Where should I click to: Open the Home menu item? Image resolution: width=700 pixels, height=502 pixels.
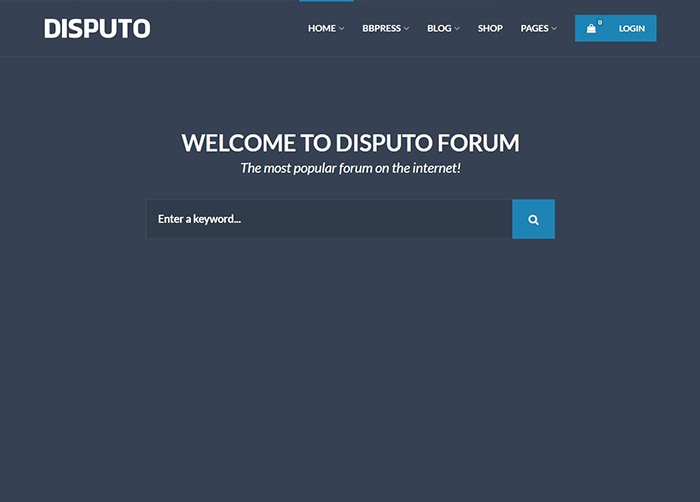coord(322,28)
